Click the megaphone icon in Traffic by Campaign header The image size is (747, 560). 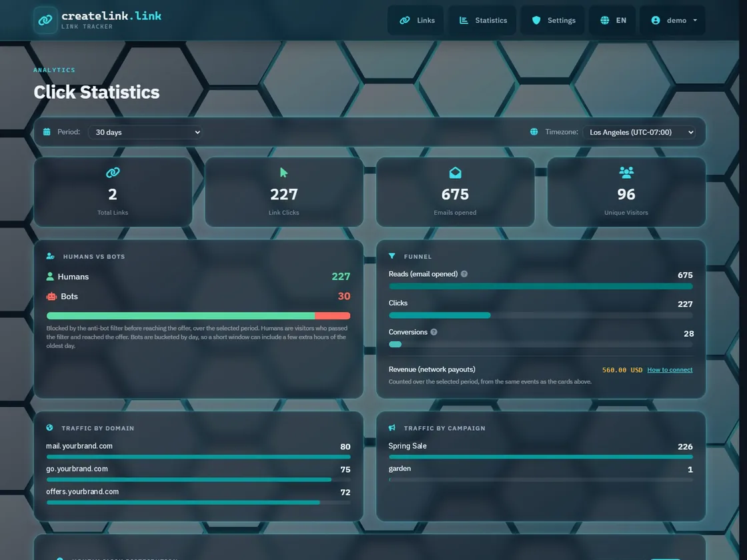[x=392, y=427]
